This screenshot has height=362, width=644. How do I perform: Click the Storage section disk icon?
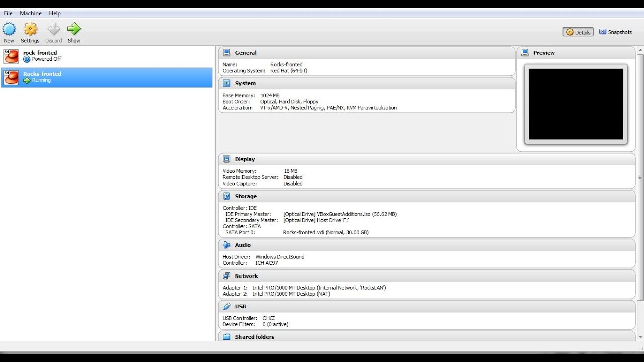coord(227,196)
